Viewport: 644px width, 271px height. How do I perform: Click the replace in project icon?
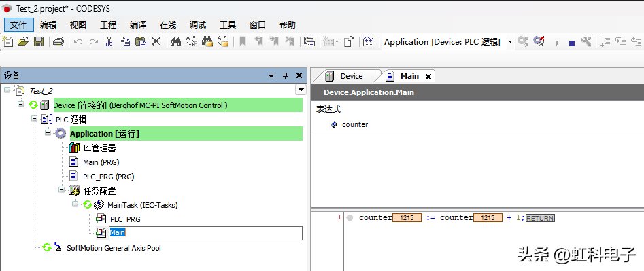coord(223,41)
